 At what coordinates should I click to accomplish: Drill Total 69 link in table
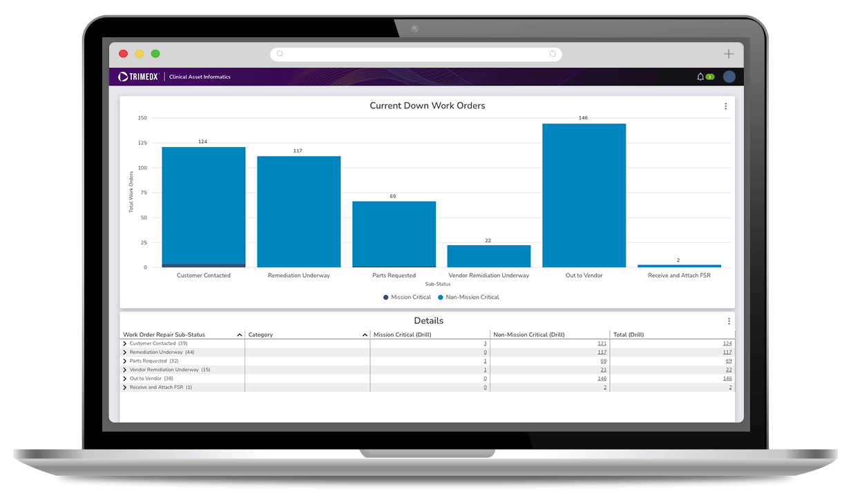click(729, 361)
